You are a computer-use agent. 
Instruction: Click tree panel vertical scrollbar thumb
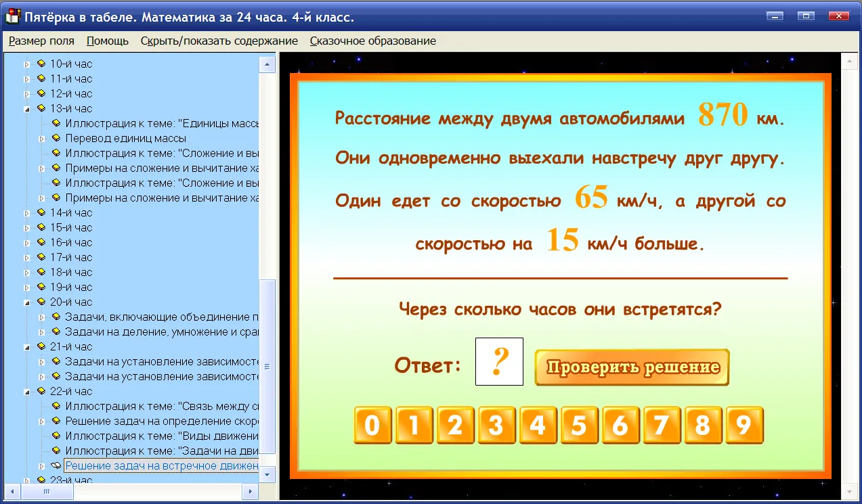pyautogui.click(x=267, y=366)
